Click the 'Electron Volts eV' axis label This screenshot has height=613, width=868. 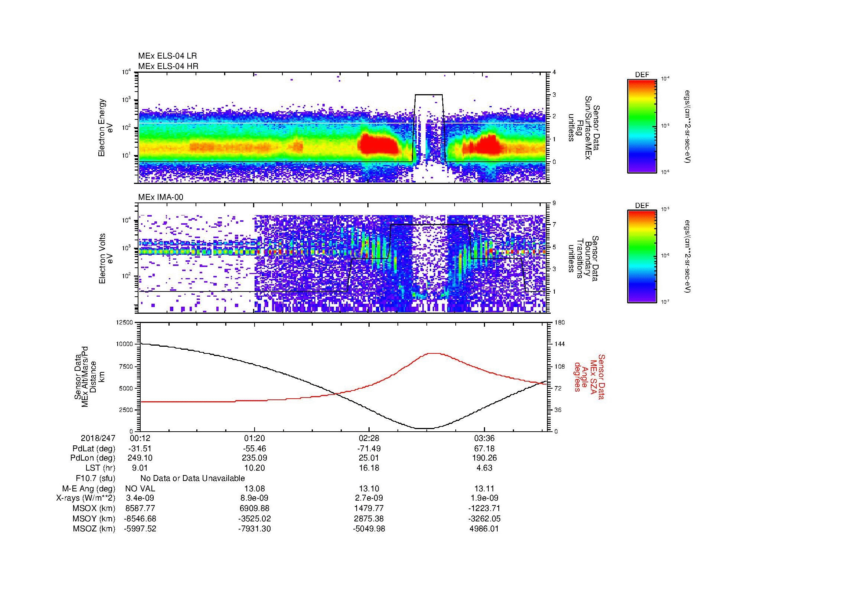[x=106, y=259]
